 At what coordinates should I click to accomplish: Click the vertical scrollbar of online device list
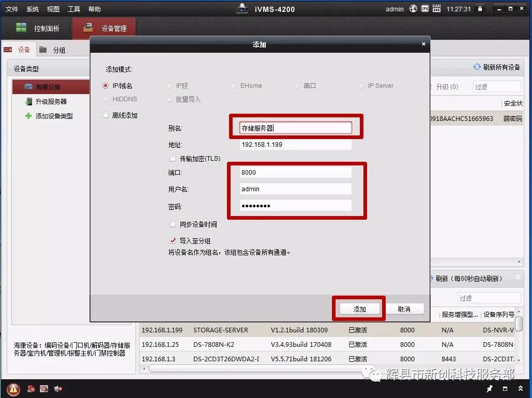[x=519, y=324]
